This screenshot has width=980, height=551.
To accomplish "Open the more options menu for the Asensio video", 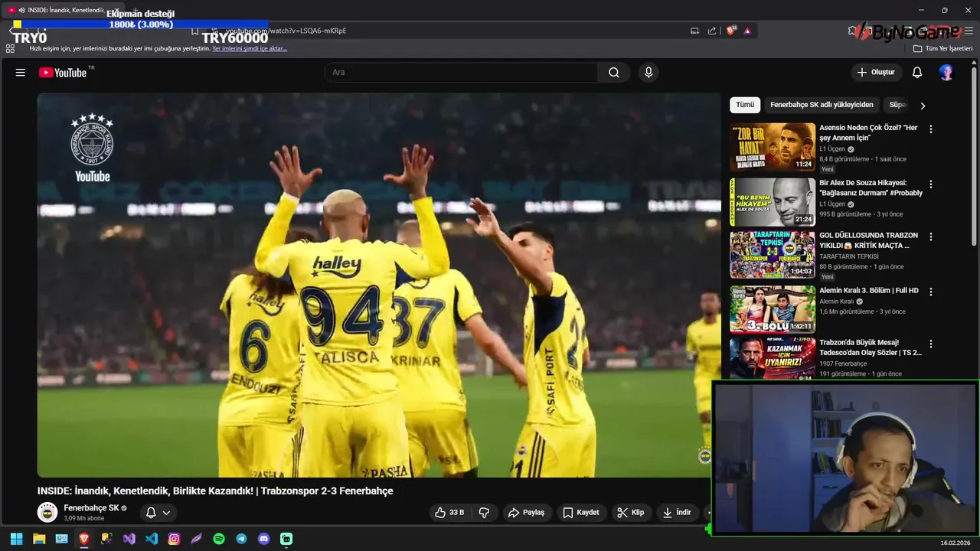I will tap(931, 129).
